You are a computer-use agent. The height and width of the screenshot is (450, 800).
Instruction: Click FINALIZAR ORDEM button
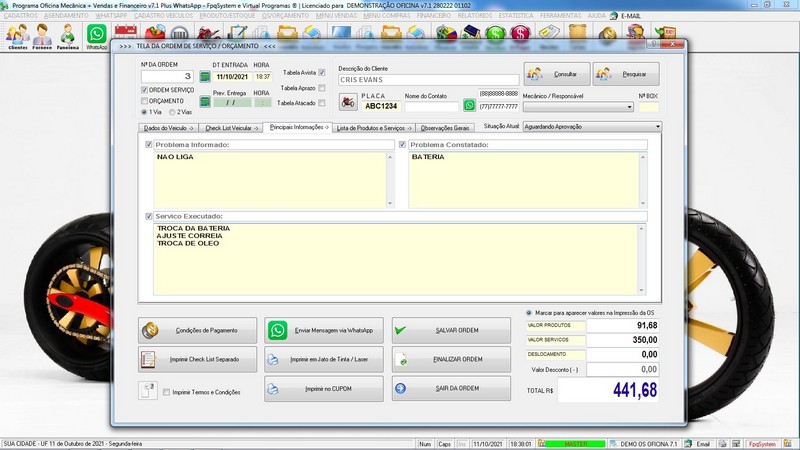coord(451,359)
